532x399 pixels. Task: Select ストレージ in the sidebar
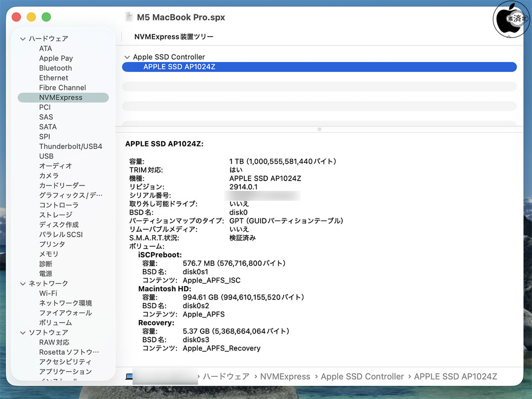click(55, 215)
